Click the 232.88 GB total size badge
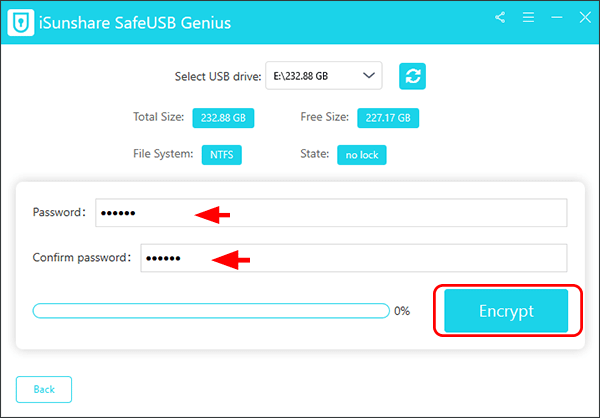This screenshot has height=418, width=600. 224,118
